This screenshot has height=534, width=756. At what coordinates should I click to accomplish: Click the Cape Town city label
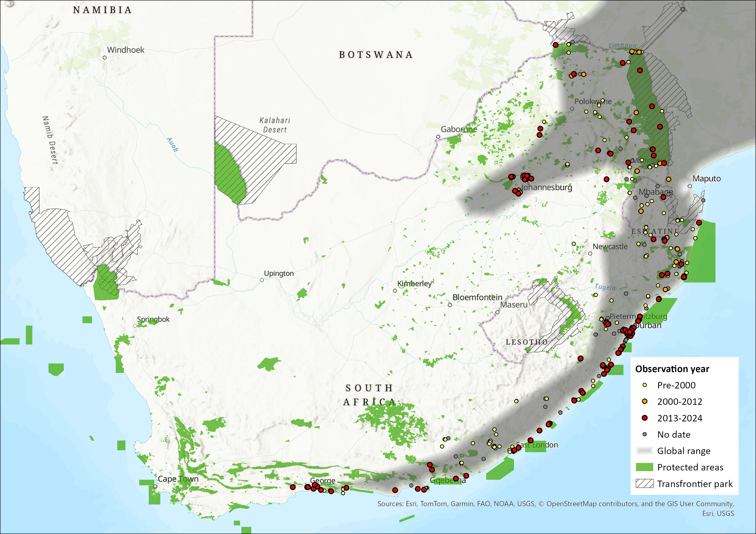click(178, 479)
